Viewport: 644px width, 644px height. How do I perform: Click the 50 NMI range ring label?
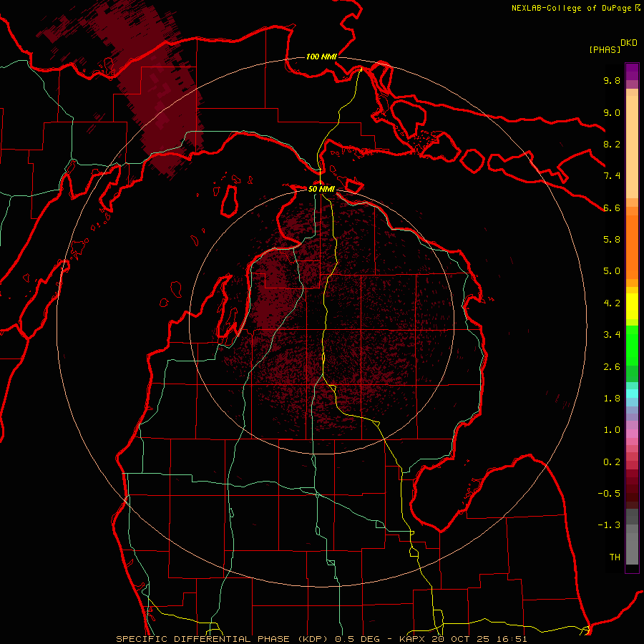pyautogui.click(x=321, y=189)
